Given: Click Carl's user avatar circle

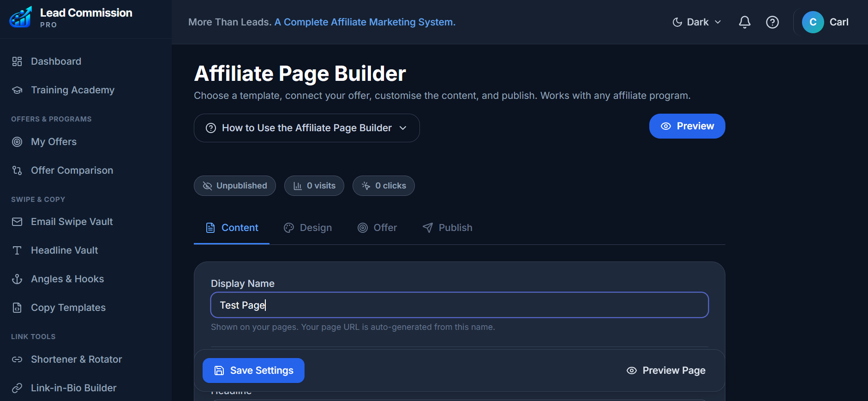Looking at the screenshot, I should click(813, 22).
